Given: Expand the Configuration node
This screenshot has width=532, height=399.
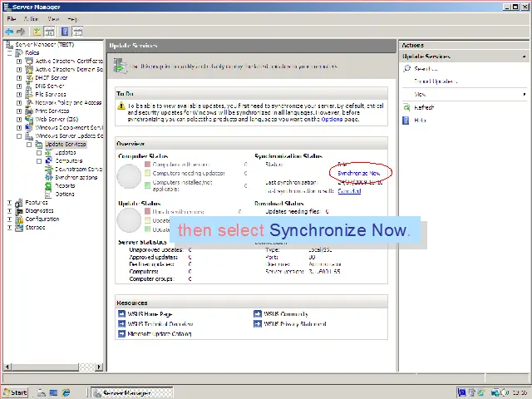Looking at the screenshot, I should [9, 219].
